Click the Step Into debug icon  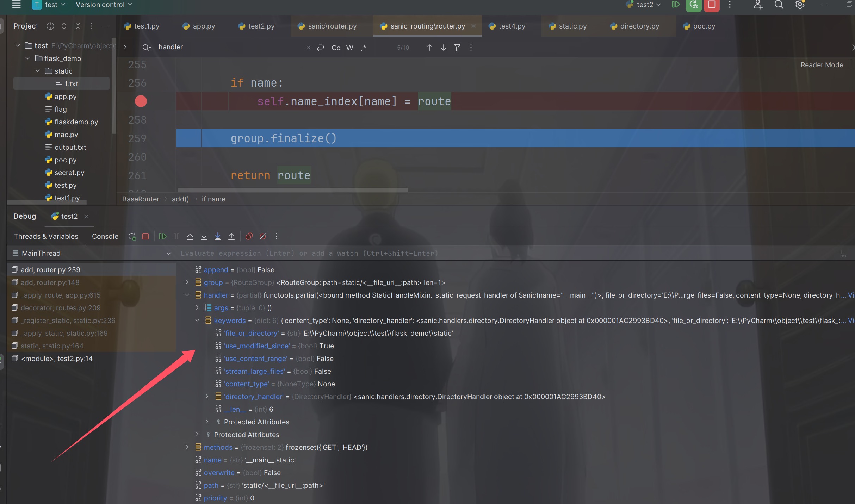(x=204, y=236)
